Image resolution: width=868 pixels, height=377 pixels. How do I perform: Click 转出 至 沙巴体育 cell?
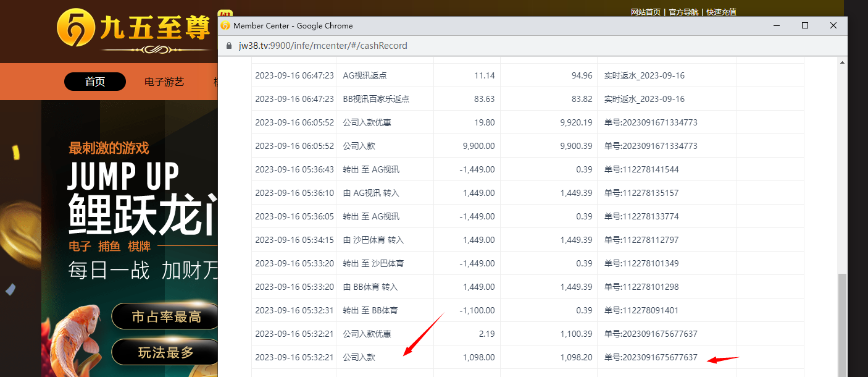pyautogui.click(x=385, y=263)
